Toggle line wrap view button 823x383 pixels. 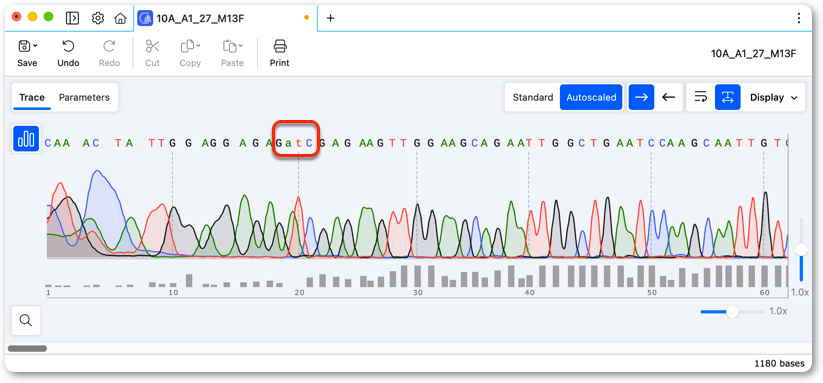pos(700,97)
